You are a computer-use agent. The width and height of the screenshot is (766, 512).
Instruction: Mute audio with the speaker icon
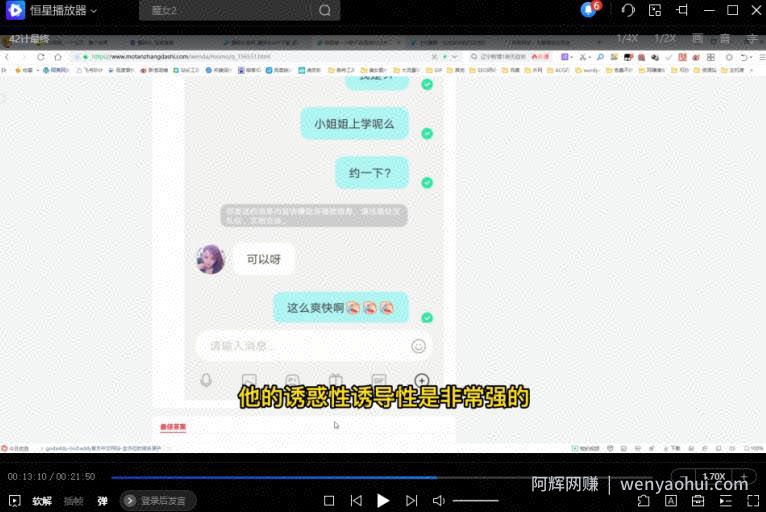(439, 501)
